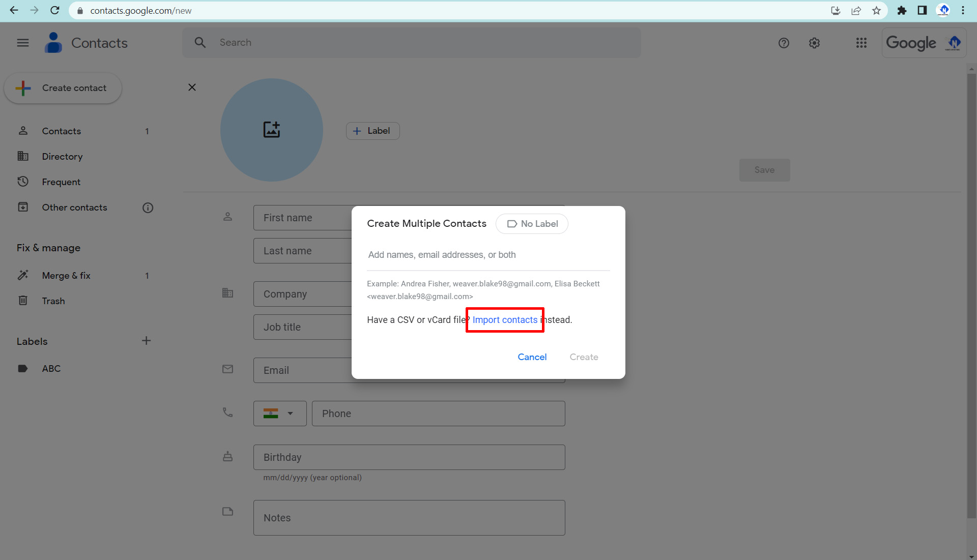Image resolution: width=977 pixels, height=560 pixels.
Task: Open the Directory section
Action: tap(62, 157)
